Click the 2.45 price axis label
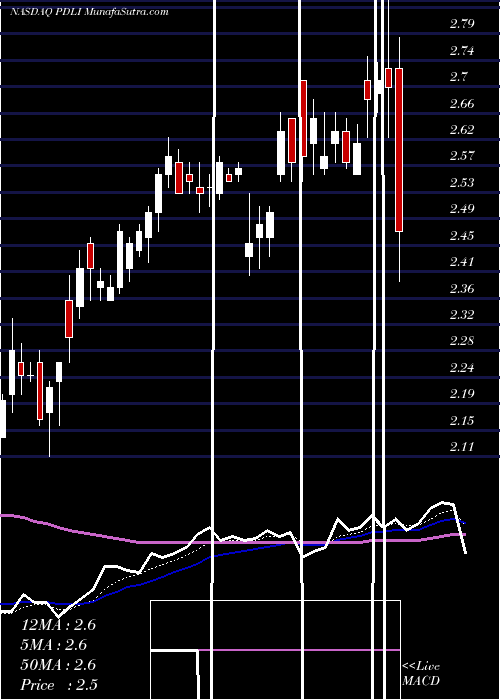 462,235
